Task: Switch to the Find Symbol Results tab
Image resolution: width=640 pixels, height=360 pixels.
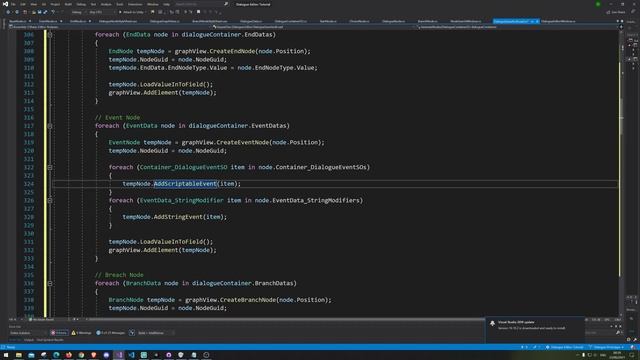Action: click(x=50, y=340)
